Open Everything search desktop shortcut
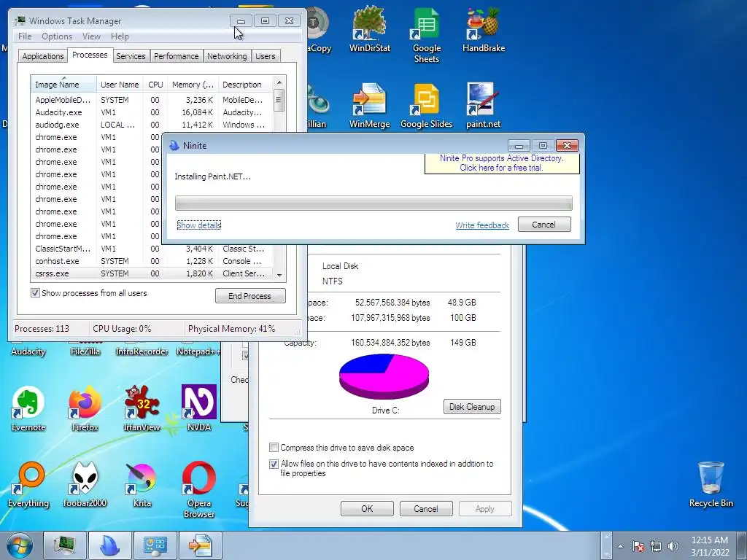Screen dimensions: 747x560 pos(28,485)
